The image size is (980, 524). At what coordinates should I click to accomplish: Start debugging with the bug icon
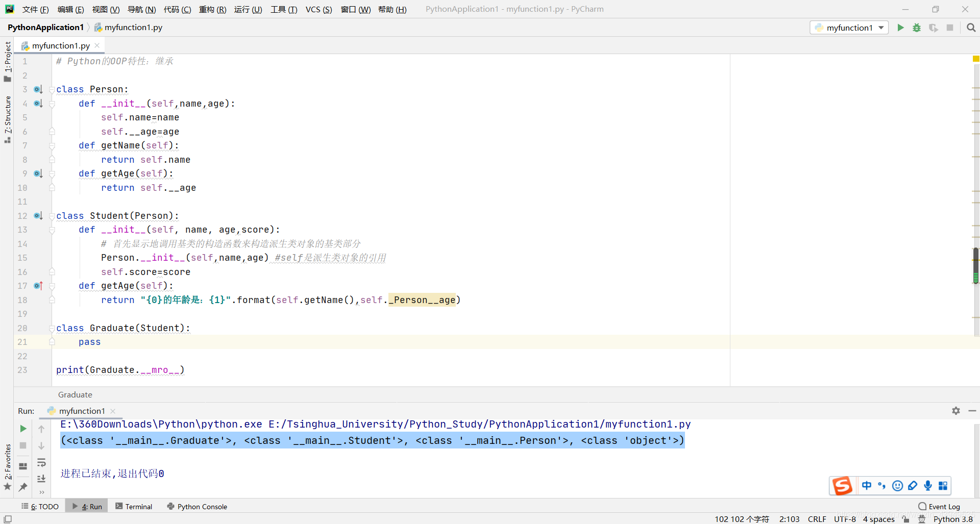(917, 28)
